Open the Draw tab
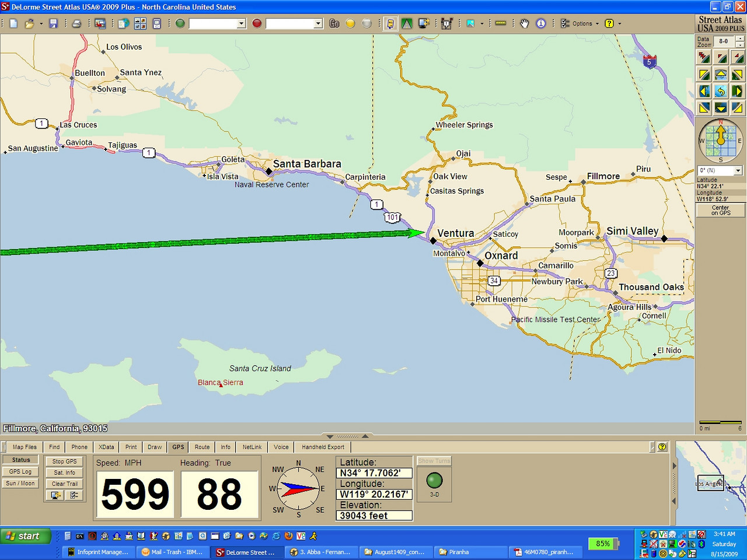 pyautogui.click(x=155, y=447)
